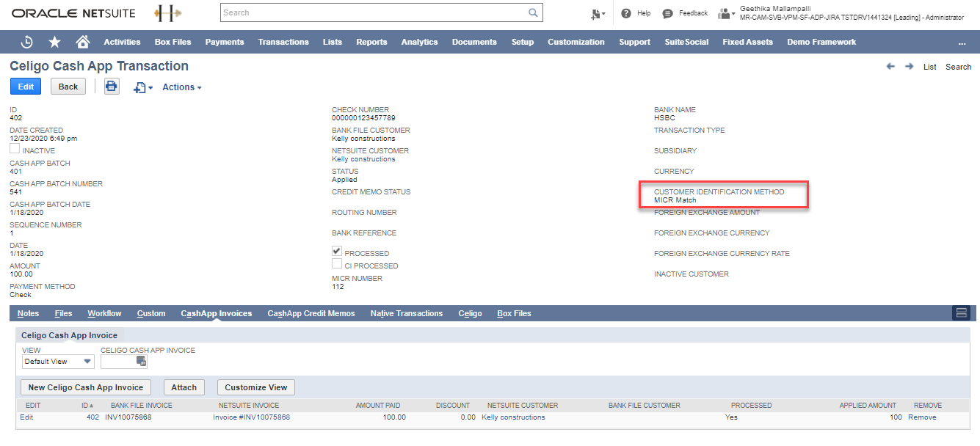This screenshot has height=446, width=980.
Task: Open the new-record plus document icon
Action: coord(142,87)
